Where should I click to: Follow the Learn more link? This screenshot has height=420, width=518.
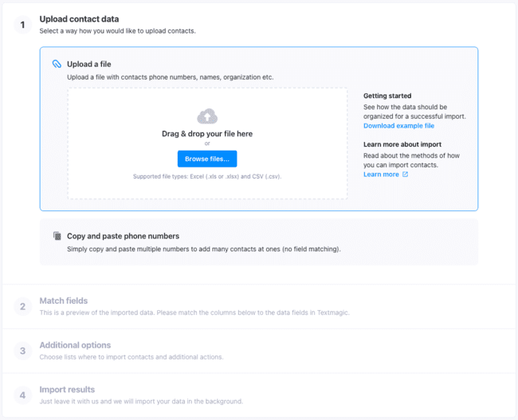[381, 175]
